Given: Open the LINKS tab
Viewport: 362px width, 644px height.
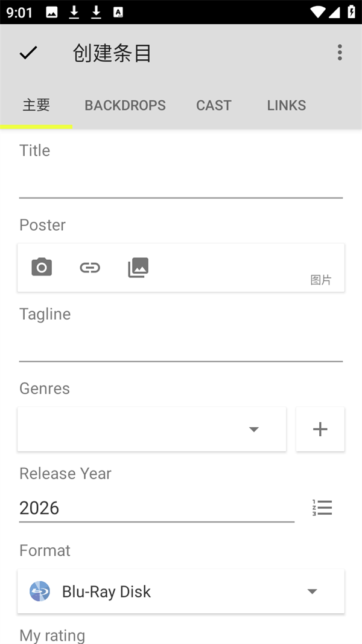Looking at the screenshot, I should click(287, 105).
